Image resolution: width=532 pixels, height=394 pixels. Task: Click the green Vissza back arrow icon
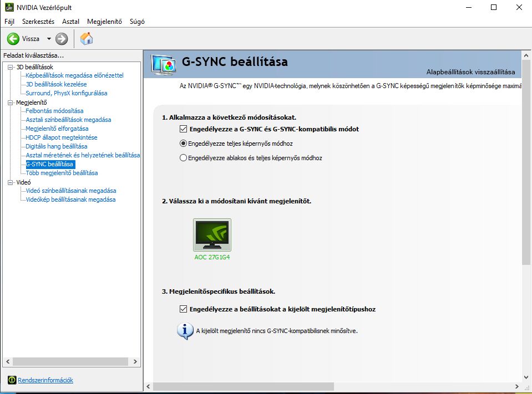[x=13, y=39]
